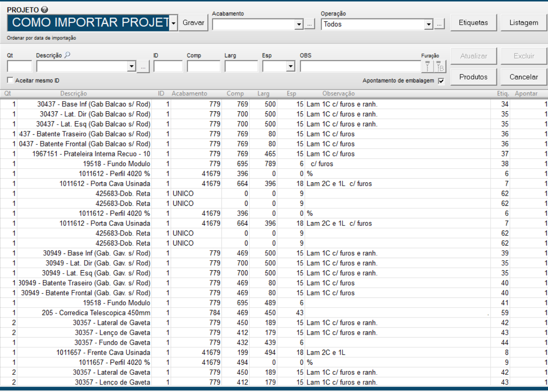This screenshot has width=548, height=392.
Task: Select Fundo Modulo row with Larg 789
Action: pyautogui.click(x=274, y=164)
